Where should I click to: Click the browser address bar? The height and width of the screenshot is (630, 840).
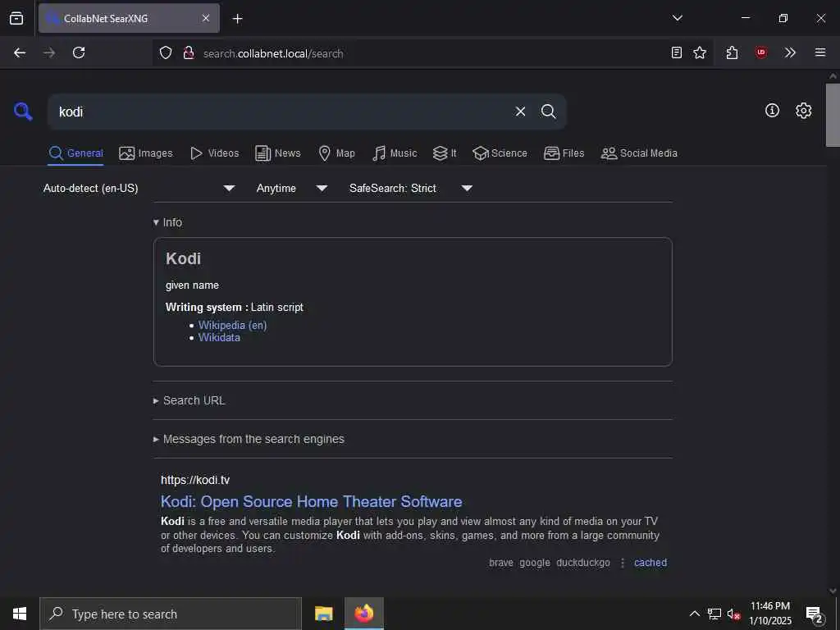[428, 53]
